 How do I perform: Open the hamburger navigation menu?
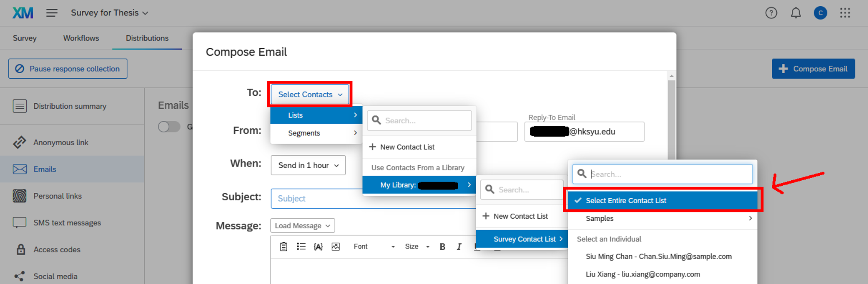click(x=52, y=13)
